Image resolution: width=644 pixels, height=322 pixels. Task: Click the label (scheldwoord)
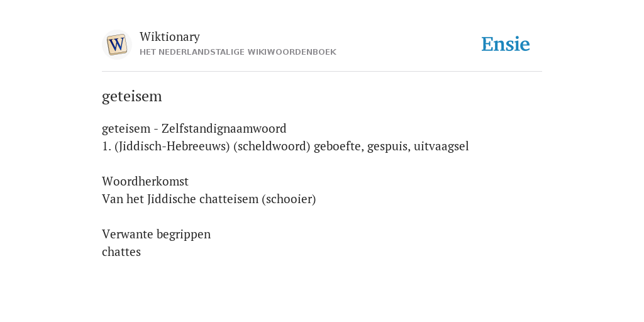(272, 146)
